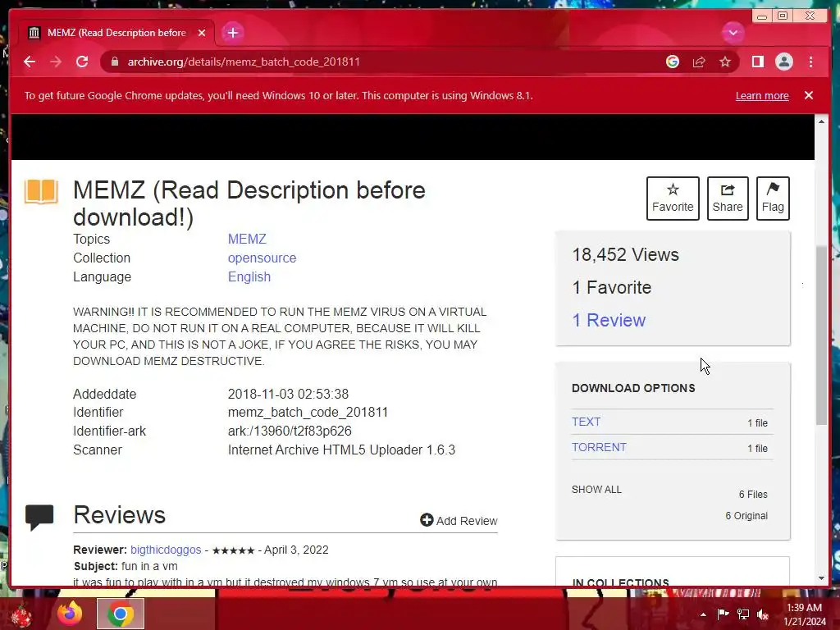
Task: Download the TEXT file option
Action: [586, 422]
